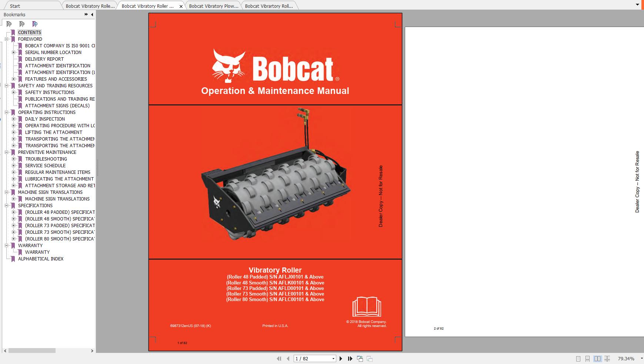Go to next page with the next-page arrow
This screenshot has width=644, height=364.
point(341,358)
